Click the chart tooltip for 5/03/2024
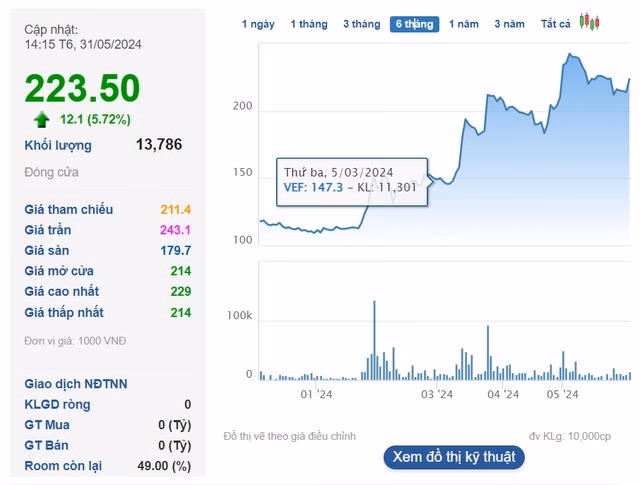The image size is (640, 485). click(x=355, y=178)
